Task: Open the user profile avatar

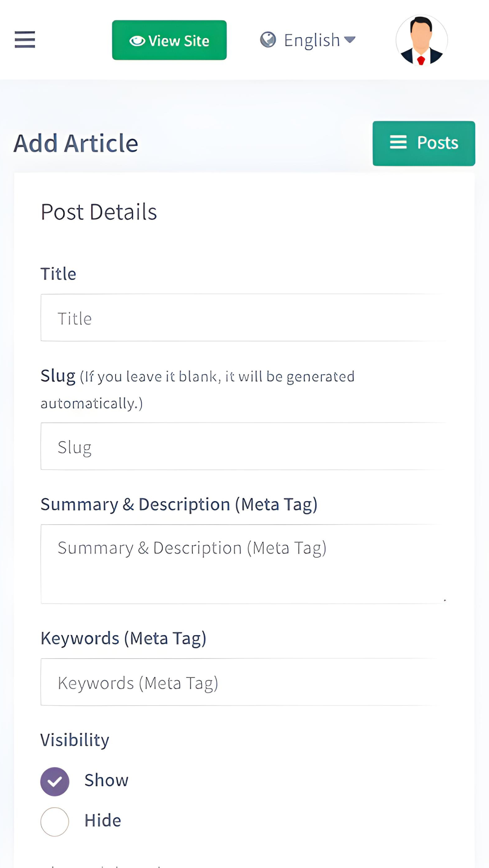Action: tap(421, 40)
